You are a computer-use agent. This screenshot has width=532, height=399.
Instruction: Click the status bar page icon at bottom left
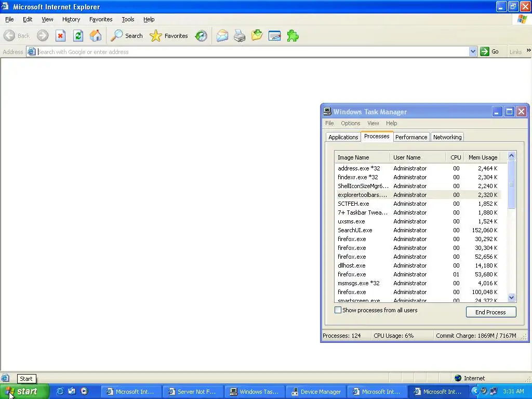[x=5, y=378]
